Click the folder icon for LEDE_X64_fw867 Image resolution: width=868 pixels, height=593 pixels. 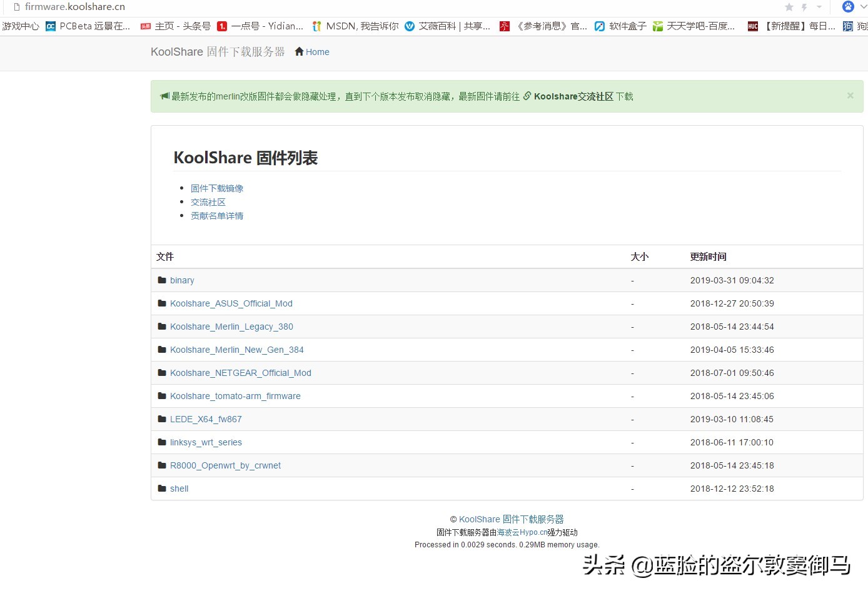[162, 419]
